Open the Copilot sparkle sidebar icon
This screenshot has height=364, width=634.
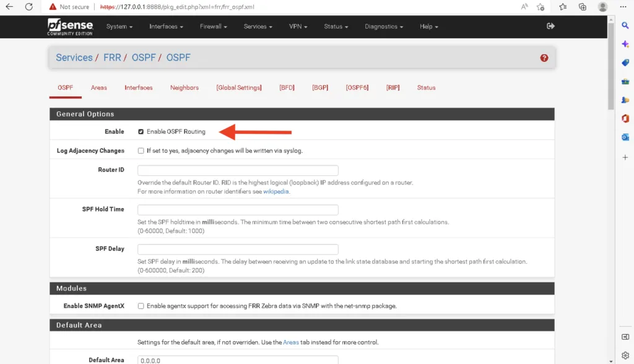tap(625, 44)
